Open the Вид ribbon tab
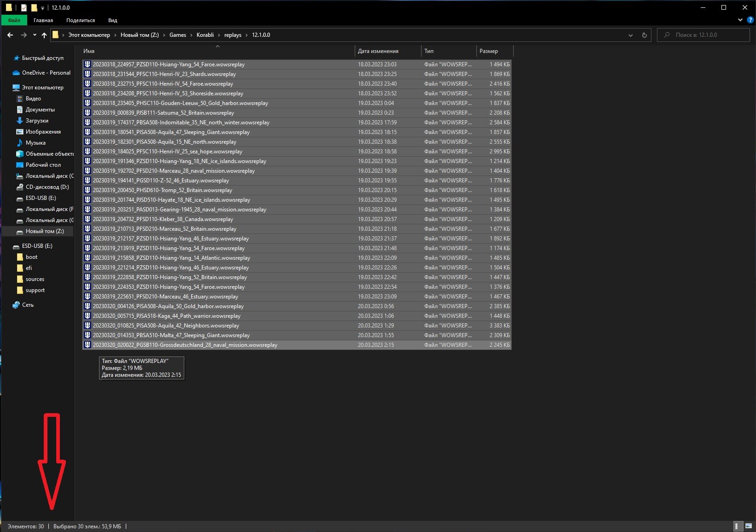 click(x=113, y=20)
